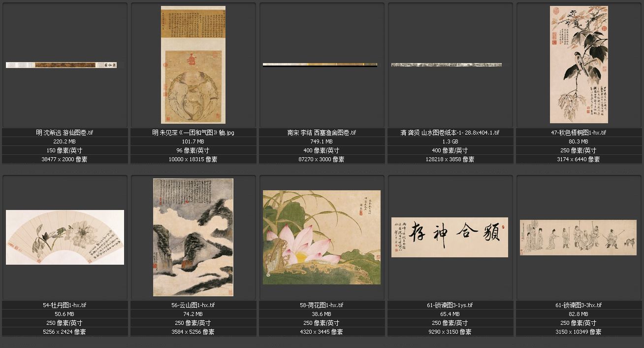Click the 清 龚贤 山水图卷 thumbnail strip
644x348 pixels.
(x=447, y=65)
